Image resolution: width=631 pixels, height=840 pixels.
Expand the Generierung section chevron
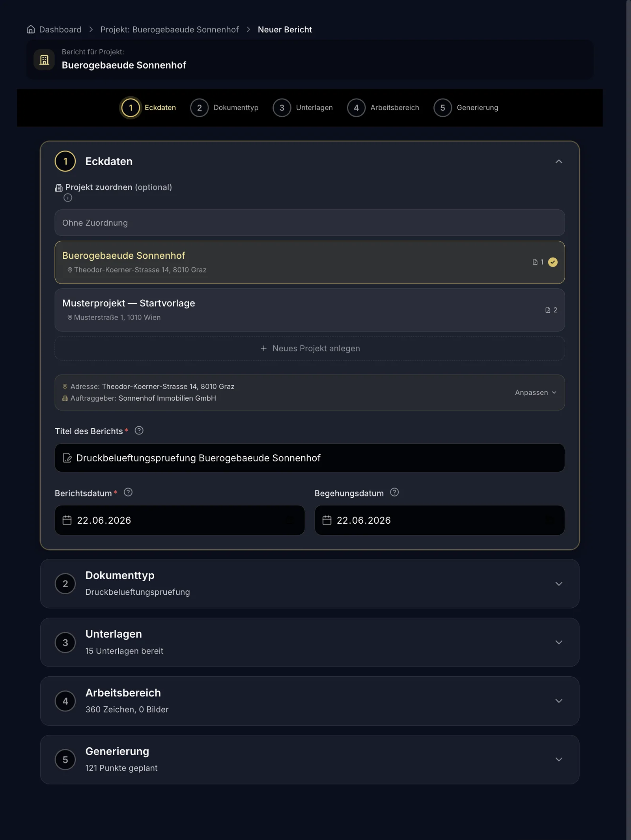[559, 760]
